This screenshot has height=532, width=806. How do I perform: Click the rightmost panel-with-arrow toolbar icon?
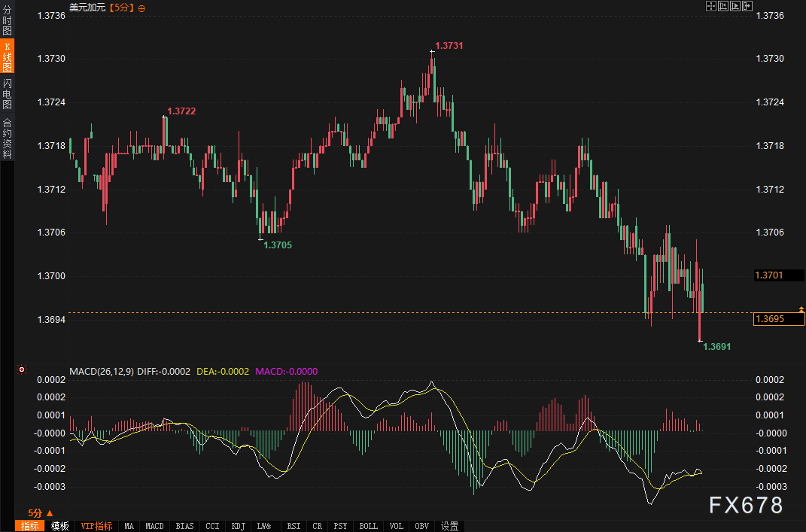[x=747, y=6]
